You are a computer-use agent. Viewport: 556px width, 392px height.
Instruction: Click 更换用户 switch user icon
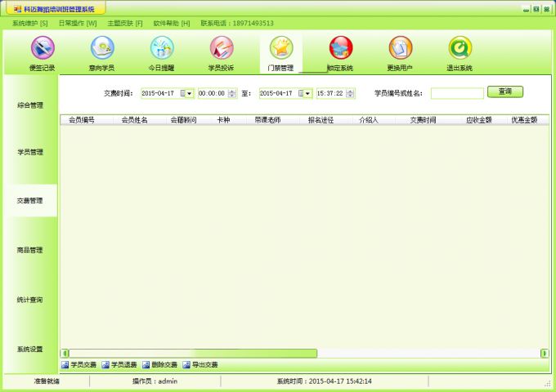pos(400,49)
